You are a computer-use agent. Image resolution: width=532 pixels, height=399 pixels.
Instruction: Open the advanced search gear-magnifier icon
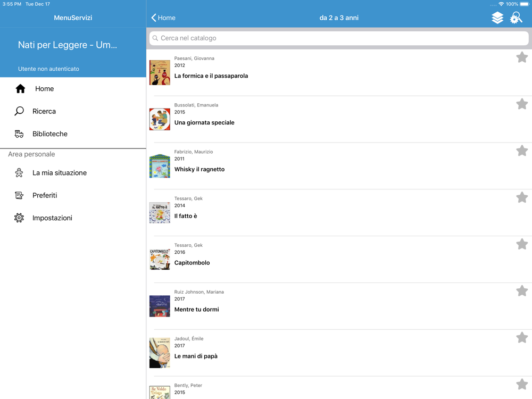[x=516, y=18]
